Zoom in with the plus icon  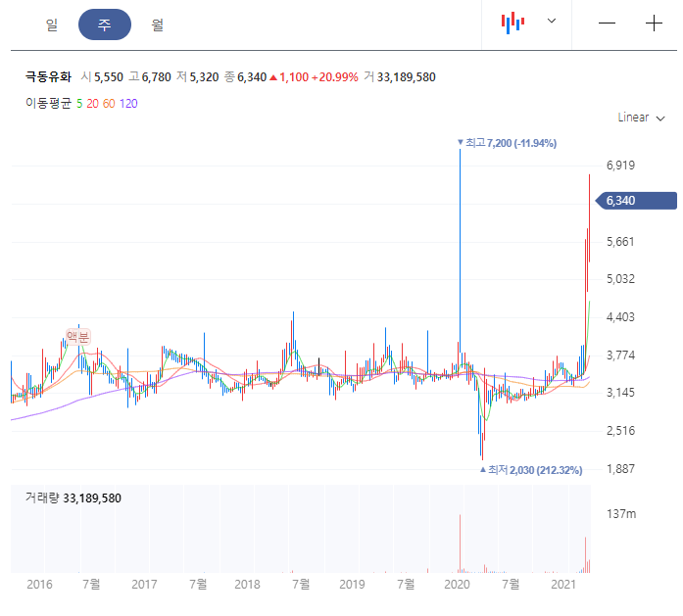654,24
